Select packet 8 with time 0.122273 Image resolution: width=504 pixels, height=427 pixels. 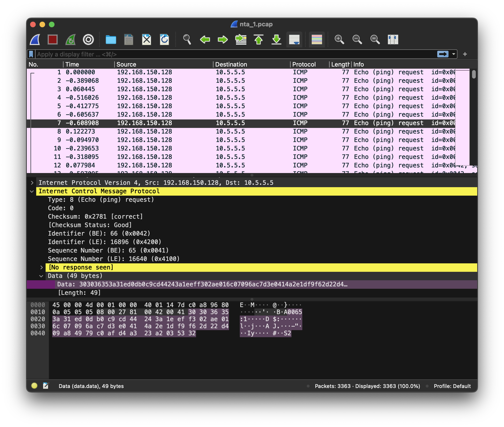point(241,131)
